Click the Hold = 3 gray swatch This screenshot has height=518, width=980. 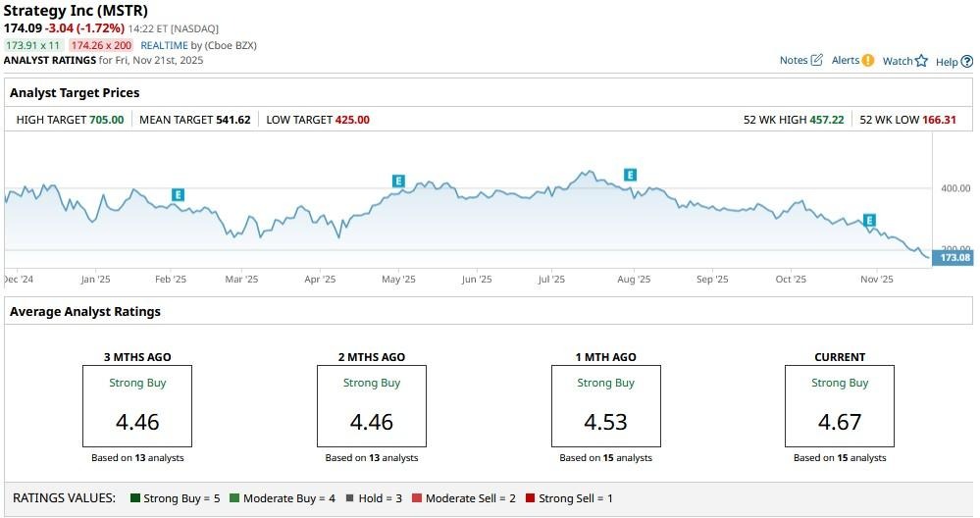(x=350, y=498)
